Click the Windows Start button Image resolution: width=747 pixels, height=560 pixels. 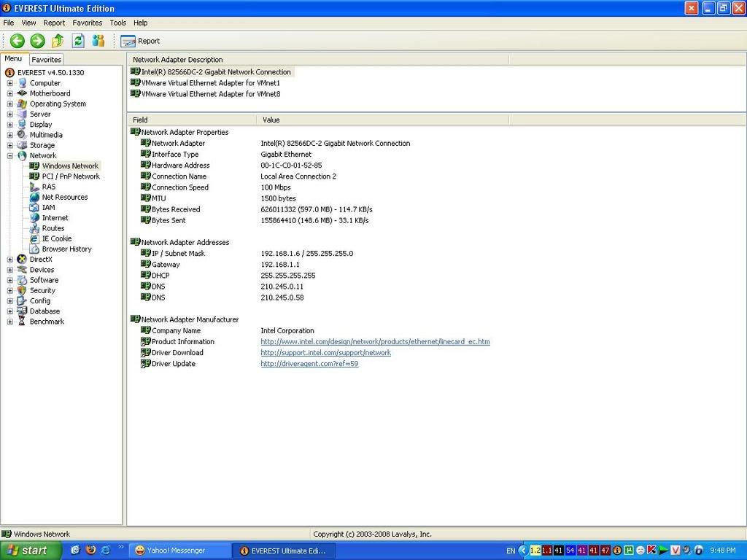[31, 551]
